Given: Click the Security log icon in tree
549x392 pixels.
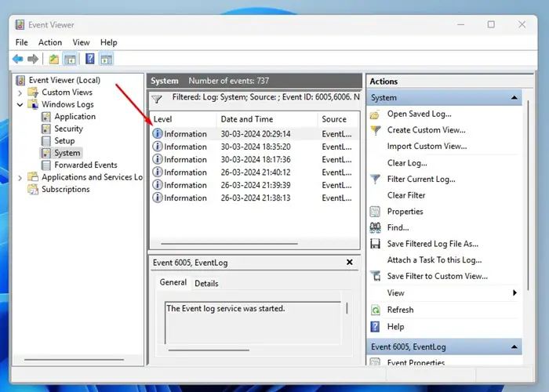Looking at the screenshot, I should (x=45, y=129).
